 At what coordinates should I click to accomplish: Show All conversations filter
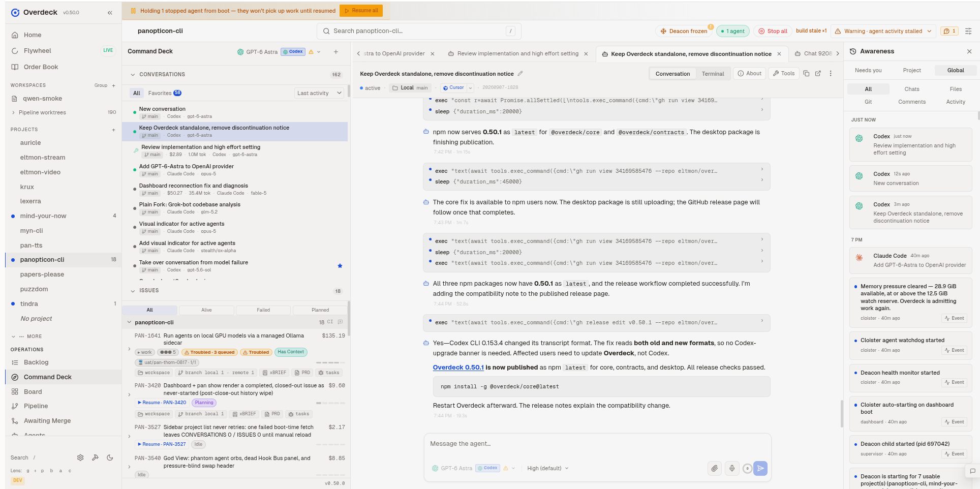tap(137, 93)
